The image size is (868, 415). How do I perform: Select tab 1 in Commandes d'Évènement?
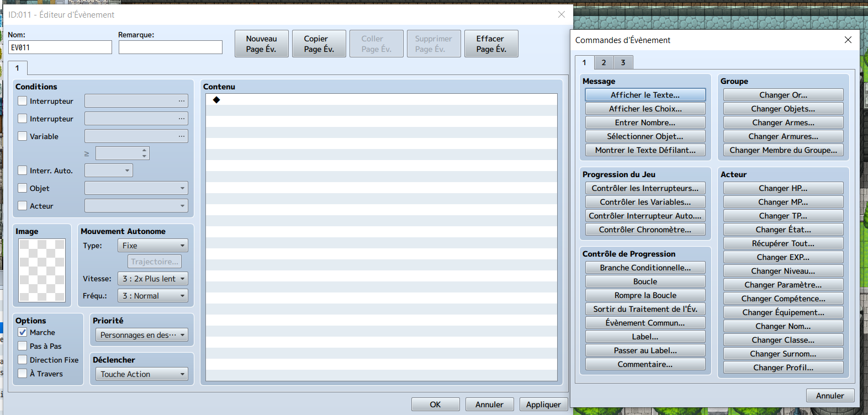click(x=584, y=62)
